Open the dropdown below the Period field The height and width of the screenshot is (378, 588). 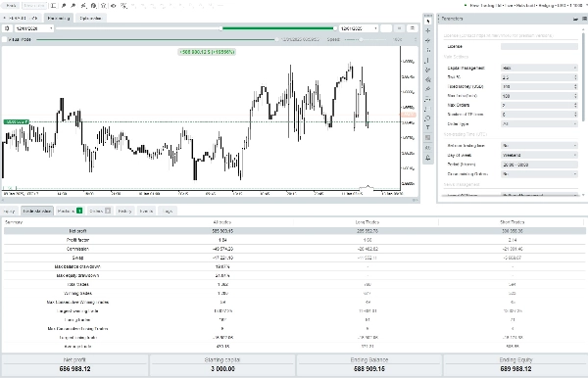coord(539,174)
